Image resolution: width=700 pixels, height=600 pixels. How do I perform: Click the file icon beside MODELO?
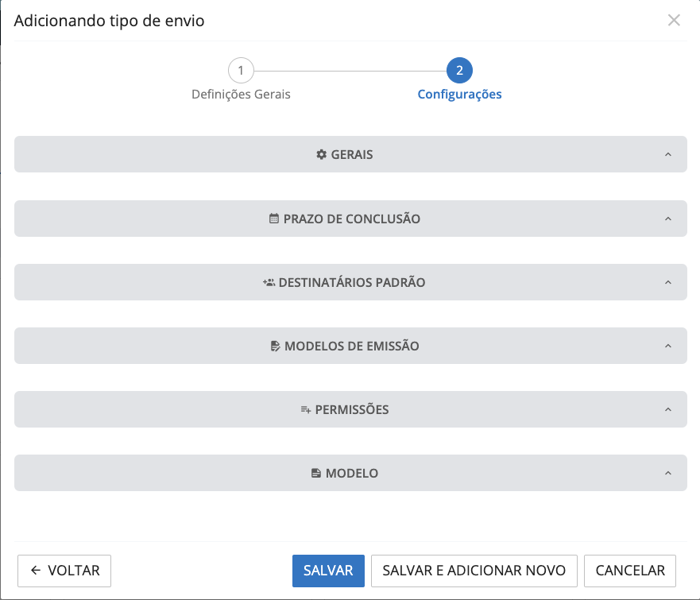pos(316,474)
